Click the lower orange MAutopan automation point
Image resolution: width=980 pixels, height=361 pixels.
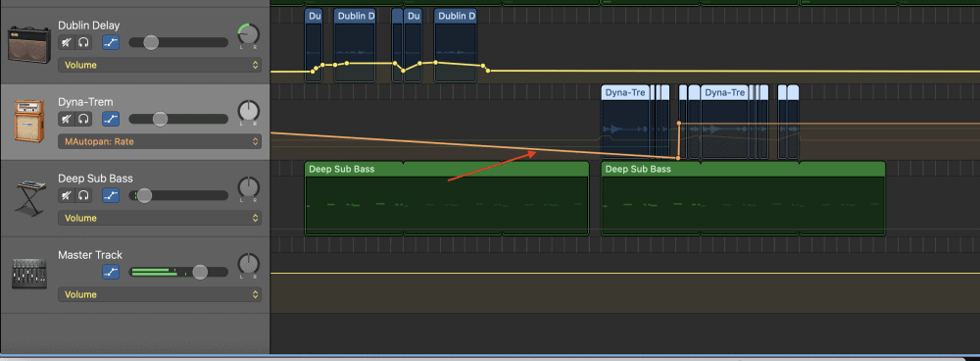pos(679,158)
